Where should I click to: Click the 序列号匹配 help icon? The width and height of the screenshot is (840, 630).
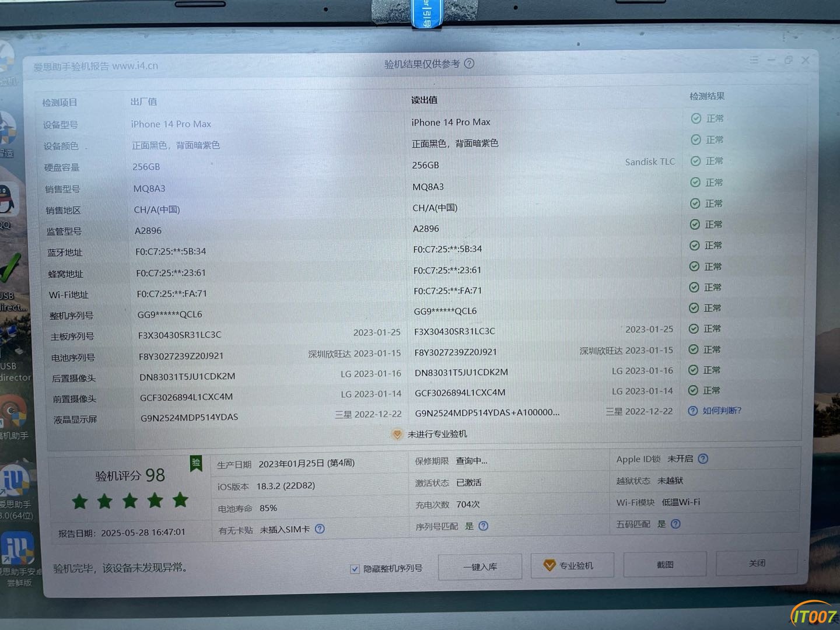(483, 526)
